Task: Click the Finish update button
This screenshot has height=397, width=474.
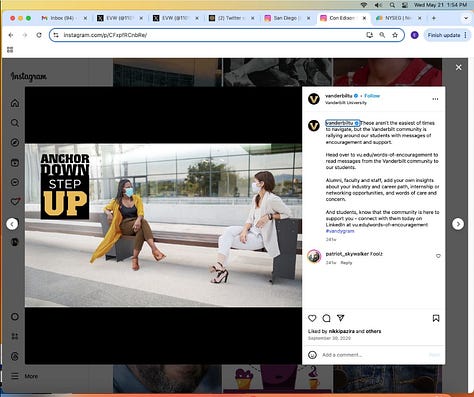Action: point(447,35)
